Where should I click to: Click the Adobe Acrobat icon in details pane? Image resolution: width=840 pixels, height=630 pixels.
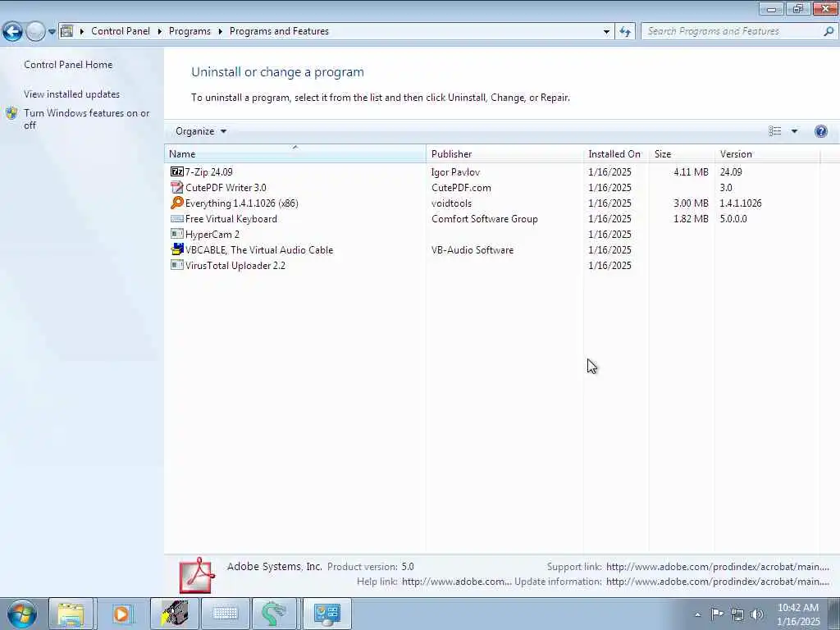tap(197, 575)
